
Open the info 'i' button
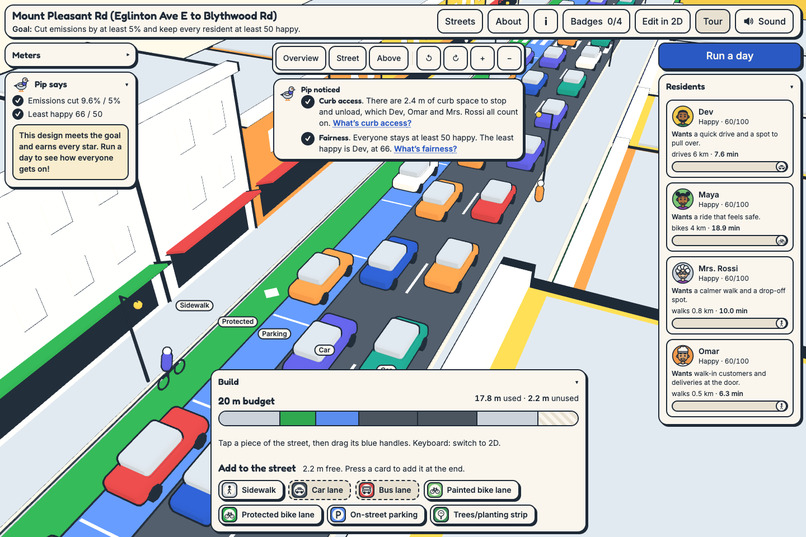[545, 22]
